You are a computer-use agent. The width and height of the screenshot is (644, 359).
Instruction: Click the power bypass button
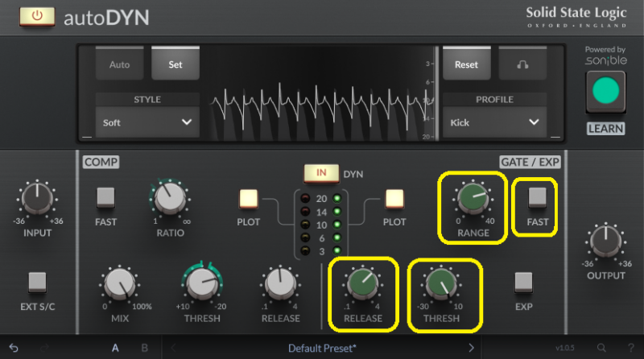(x=37, y=16)
